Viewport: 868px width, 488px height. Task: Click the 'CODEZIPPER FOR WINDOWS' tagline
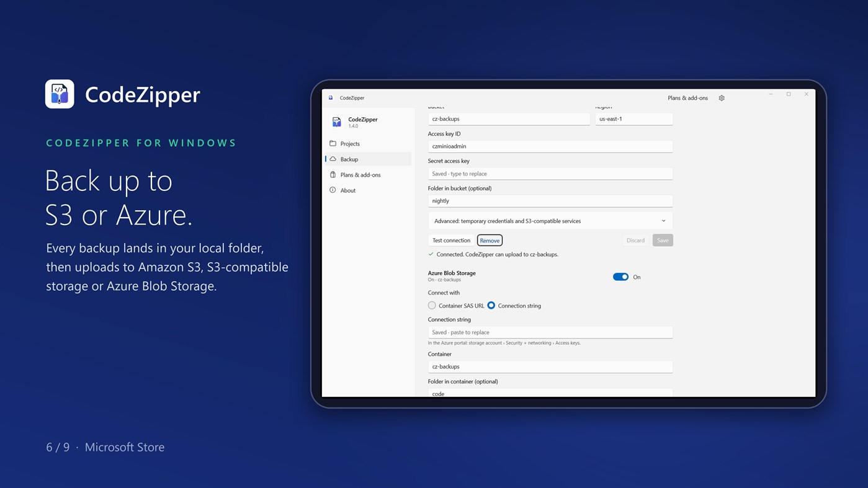tap(141, 143)
